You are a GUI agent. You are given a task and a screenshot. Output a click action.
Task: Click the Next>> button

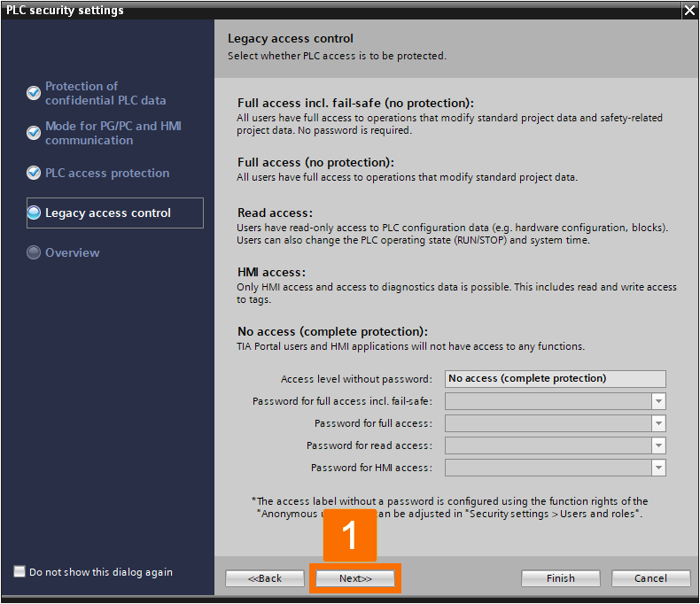[355, 578]
